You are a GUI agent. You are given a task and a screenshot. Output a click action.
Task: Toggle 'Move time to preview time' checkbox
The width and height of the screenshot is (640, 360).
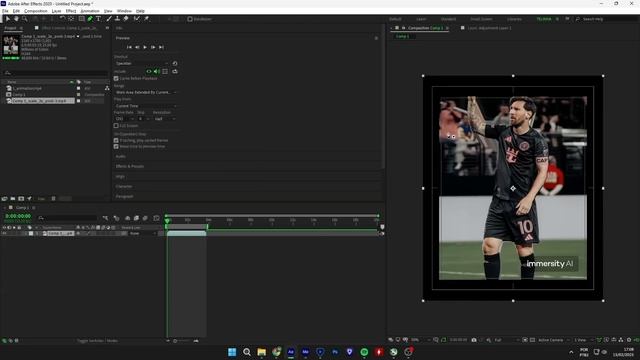(116, 147)
